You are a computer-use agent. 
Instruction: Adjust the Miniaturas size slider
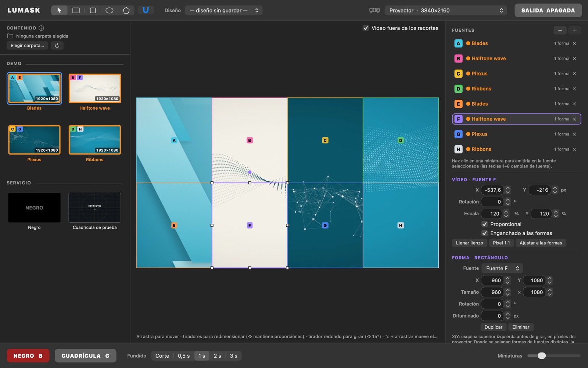point(554,356)
